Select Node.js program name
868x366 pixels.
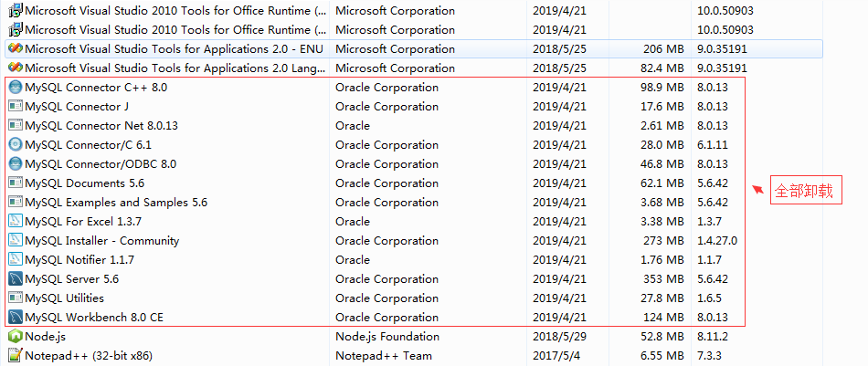46,337
